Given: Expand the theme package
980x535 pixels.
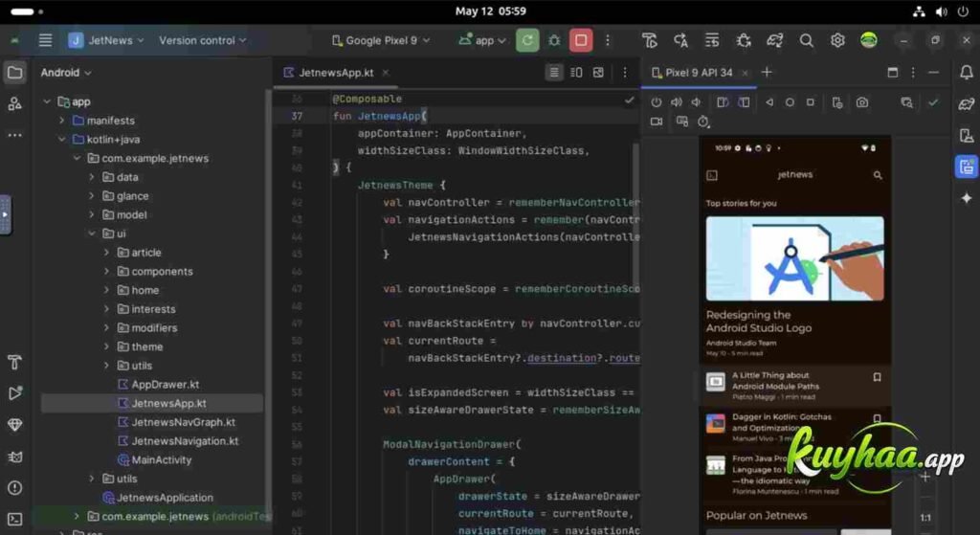Looking at the screenshot, I should point(106,346).
